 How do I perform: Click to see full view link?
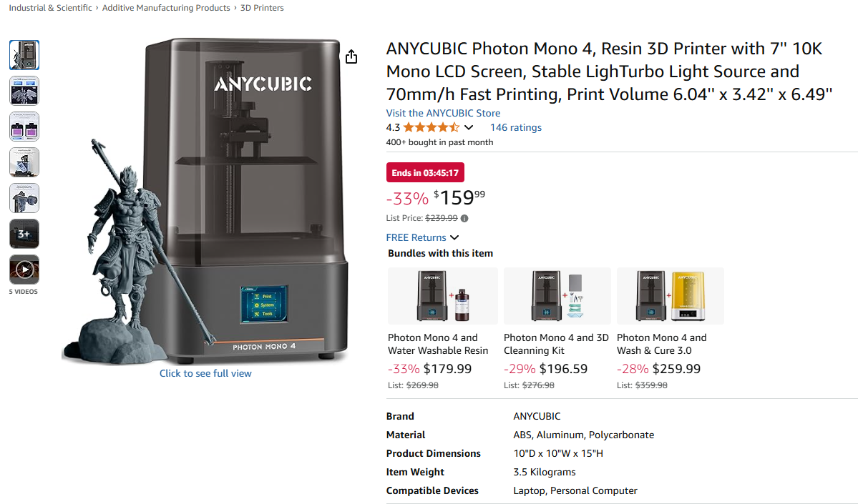click(205, 373)
